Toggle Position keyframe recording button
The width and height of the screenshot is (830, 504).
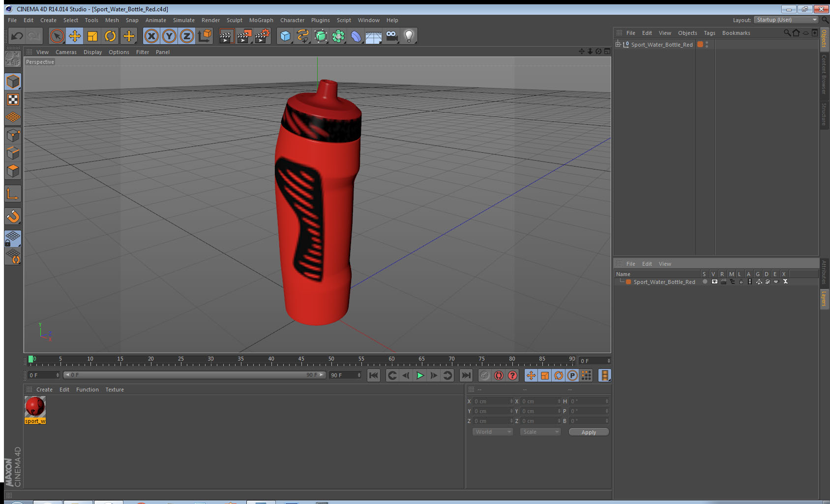(531, 375)
